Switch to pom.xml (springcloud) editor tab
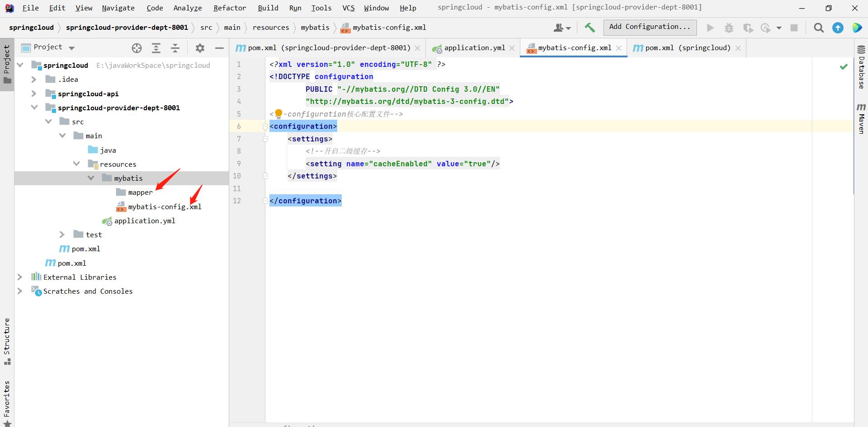868x427 pixels. tap(687, 48)
